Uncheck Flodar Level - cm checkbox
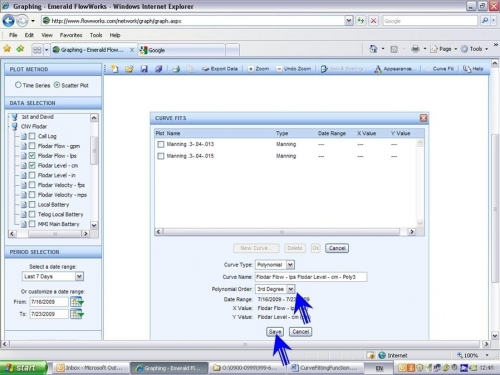Viewport: 500px width, 375px height. 32,165
